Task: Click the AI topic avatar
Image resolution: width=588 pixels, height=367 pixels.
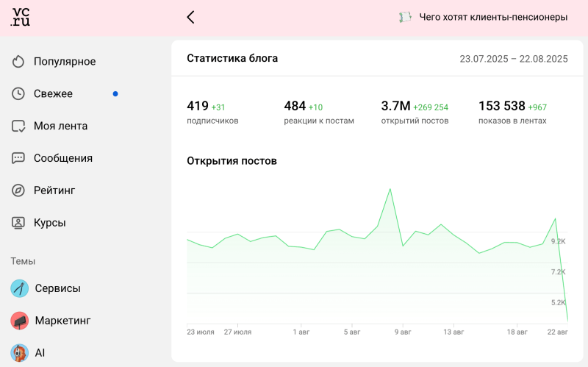Action: 20,353
